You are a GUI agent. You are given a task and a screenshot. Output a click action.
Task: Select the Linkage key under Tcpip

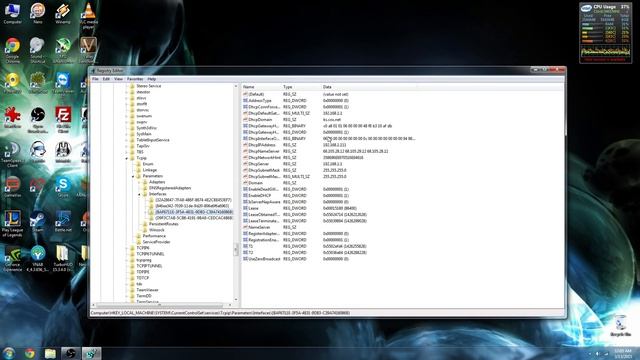pyautogui.click(x=150, y=170)
